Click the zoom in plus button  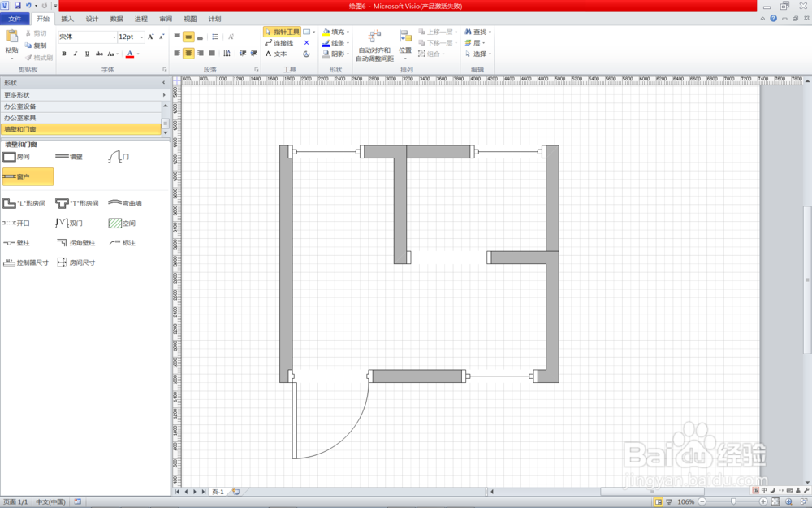(762, 501)
